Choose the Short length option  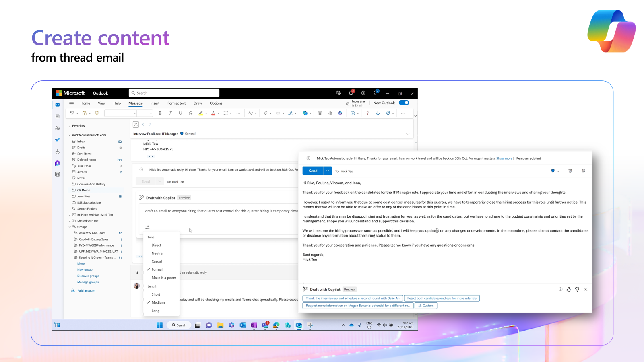[156, 294]
